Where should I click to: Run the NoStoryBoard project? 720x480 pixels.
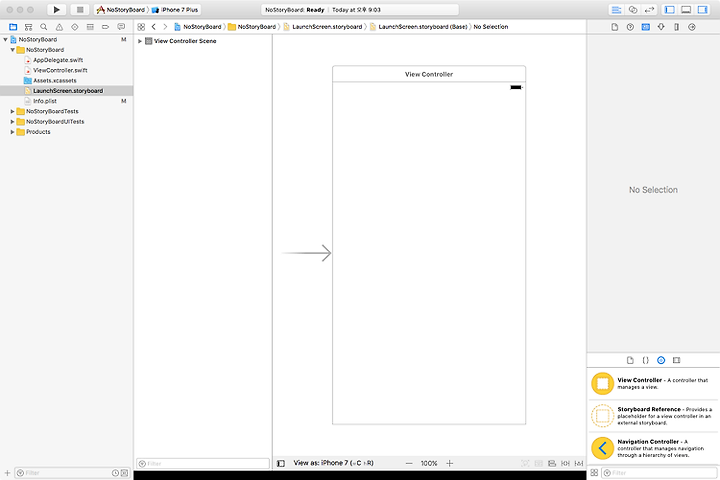click(x=56, y=10)
